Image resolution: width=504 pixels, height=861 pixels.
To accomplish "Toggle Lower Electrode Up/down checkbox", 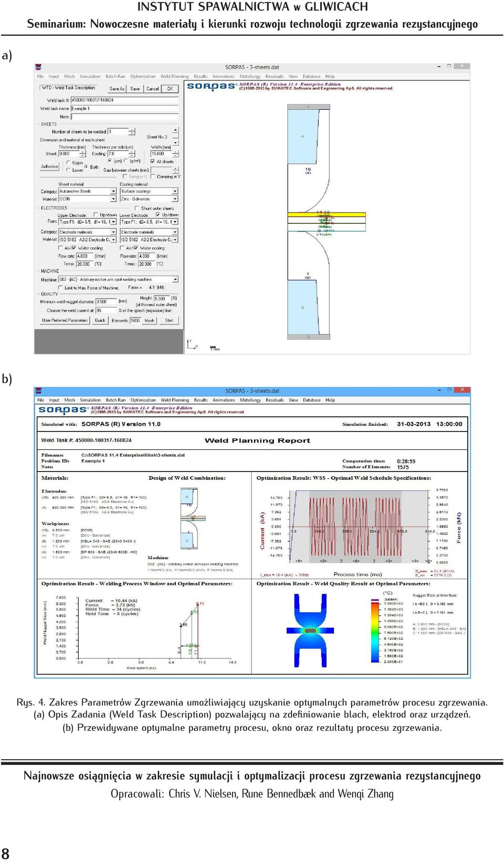I will [x=158, y=215].
